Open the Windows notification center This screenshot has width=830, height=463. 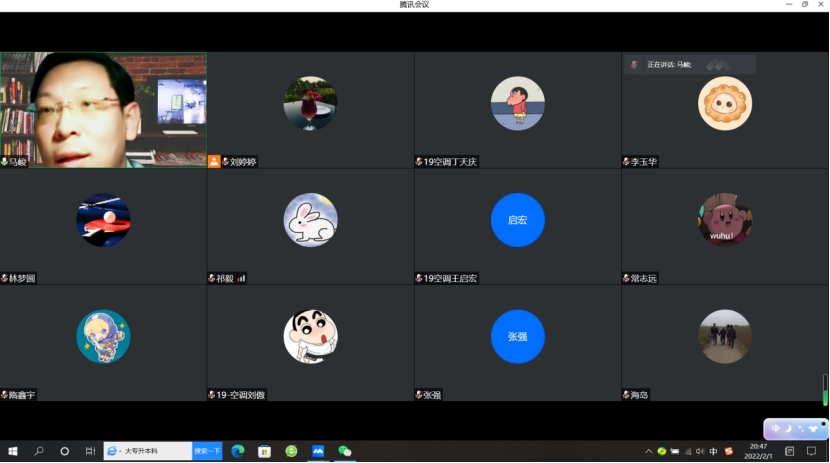click(x=812, y=451)
